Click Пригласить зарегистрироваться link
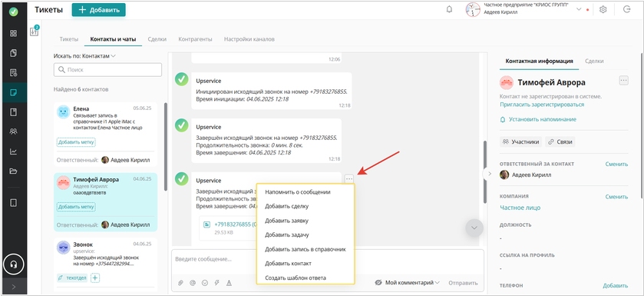The image size is (644, 296). (542, 105)
